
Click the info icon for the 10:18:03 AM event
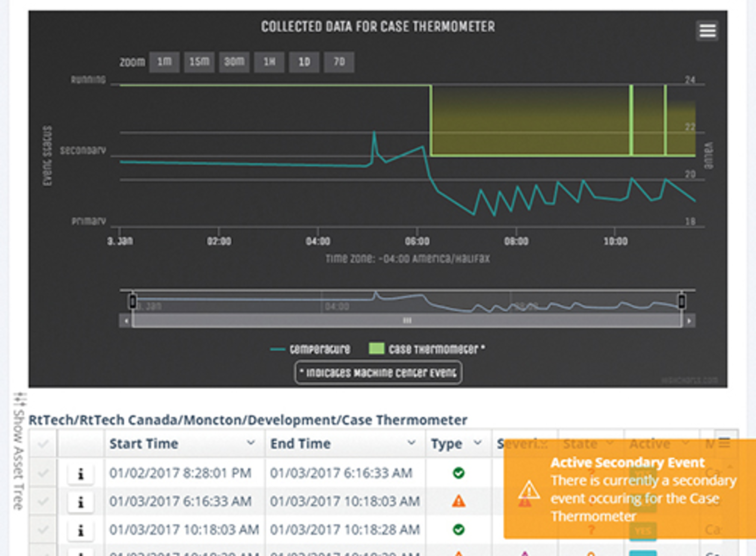point(81,530)
